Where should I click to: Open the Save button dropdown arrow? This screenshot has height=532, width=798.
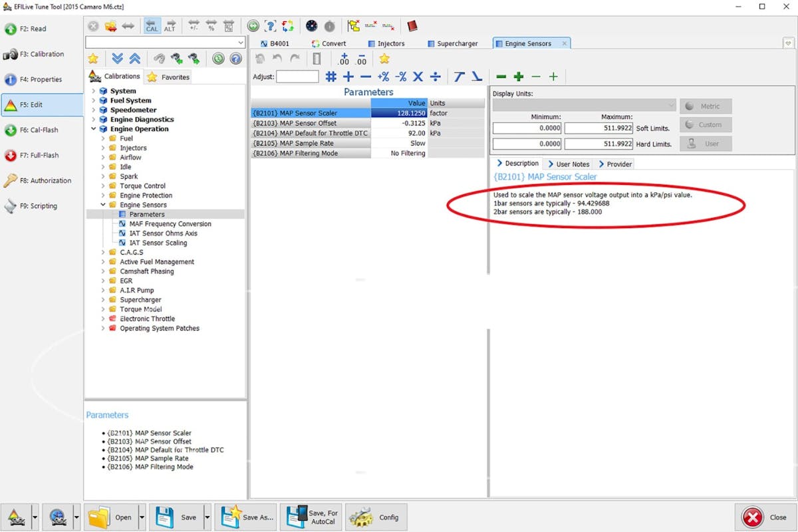pyautogui.click(x=207, y=517)
